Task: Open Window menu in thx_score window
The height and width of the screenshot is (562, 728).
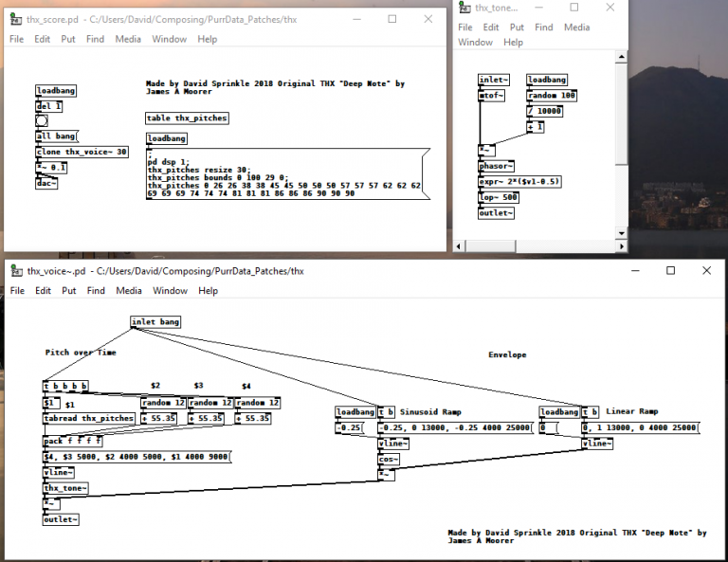Action: click(170, 39)
